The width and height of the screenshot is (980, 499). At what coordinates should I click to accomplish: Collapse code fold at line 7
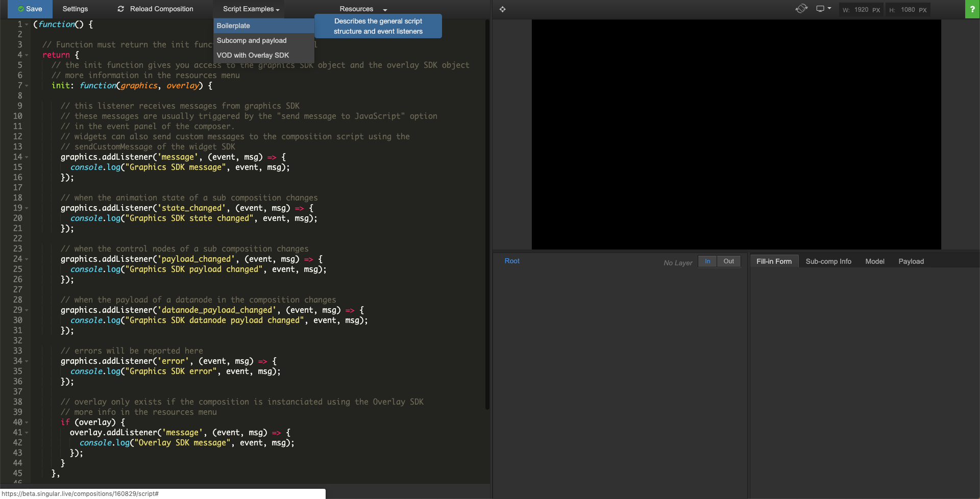27,86
